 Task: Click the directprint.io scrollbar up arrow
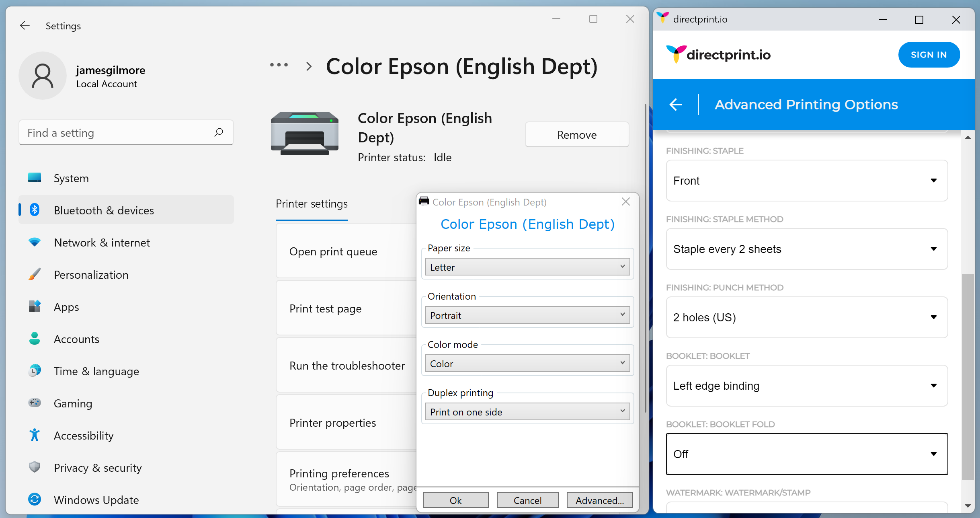point(968,138)
